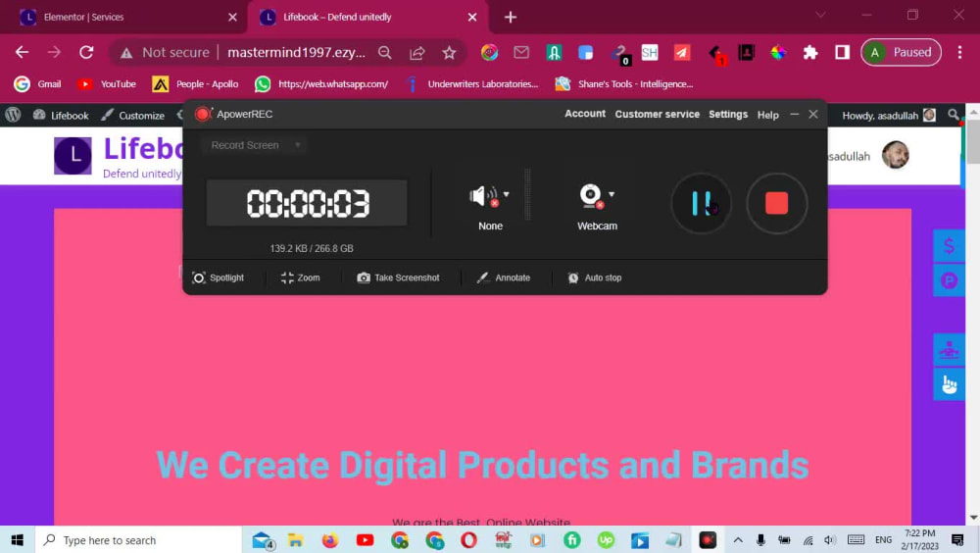Click the Type here to search box
This screenshot has width=980, height=553.
coord(137,540)
